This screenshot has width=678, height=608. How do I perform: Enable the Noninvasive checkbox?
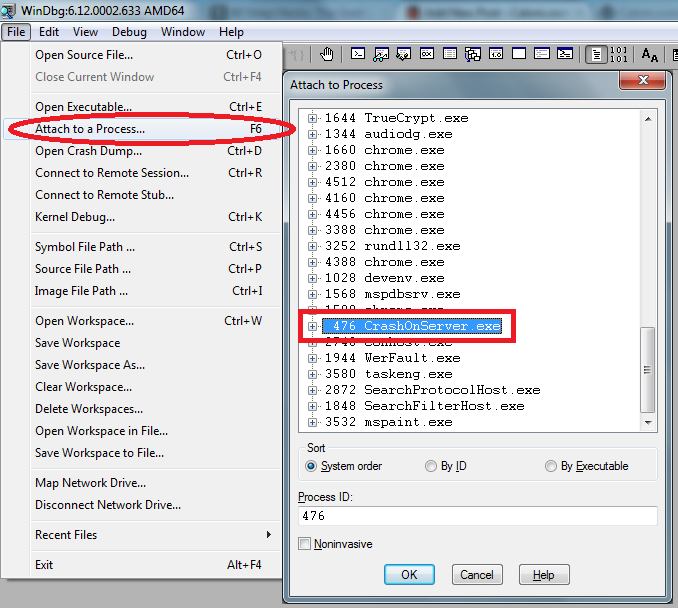305,543
